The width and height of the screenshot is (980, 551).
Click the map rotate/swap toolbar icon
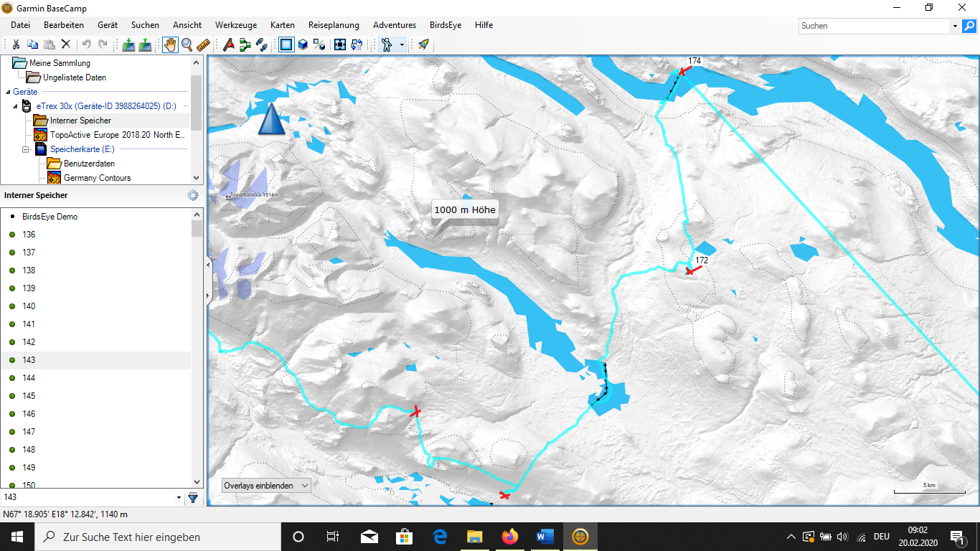pyautogui.click(x=357, y=44)
